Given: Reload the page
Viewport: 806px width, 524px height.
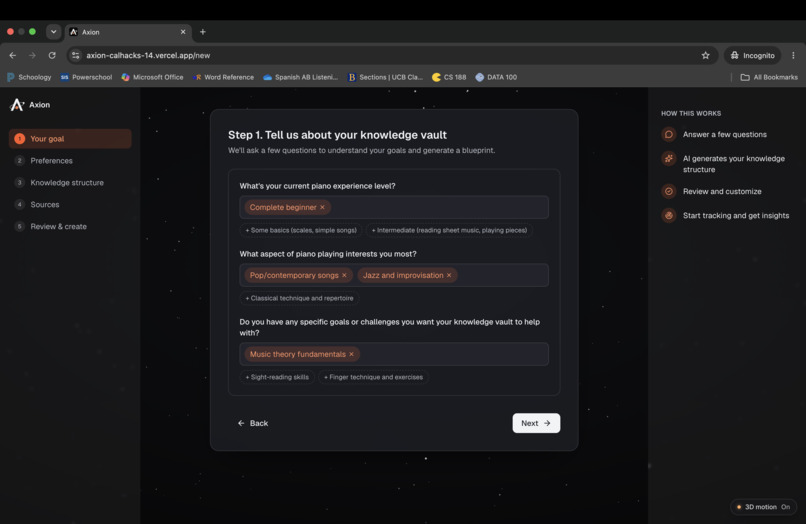Looking at the screenshot, I should point(52,56).
